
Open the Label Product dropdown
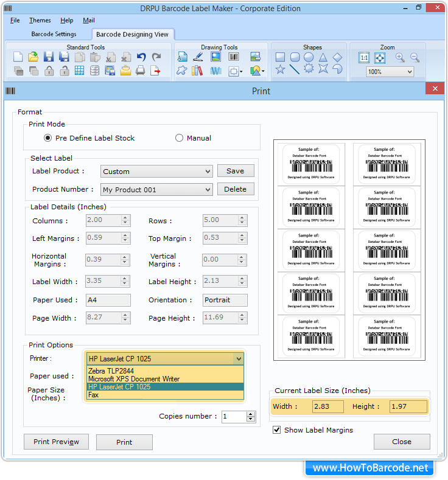coord(208,172)
